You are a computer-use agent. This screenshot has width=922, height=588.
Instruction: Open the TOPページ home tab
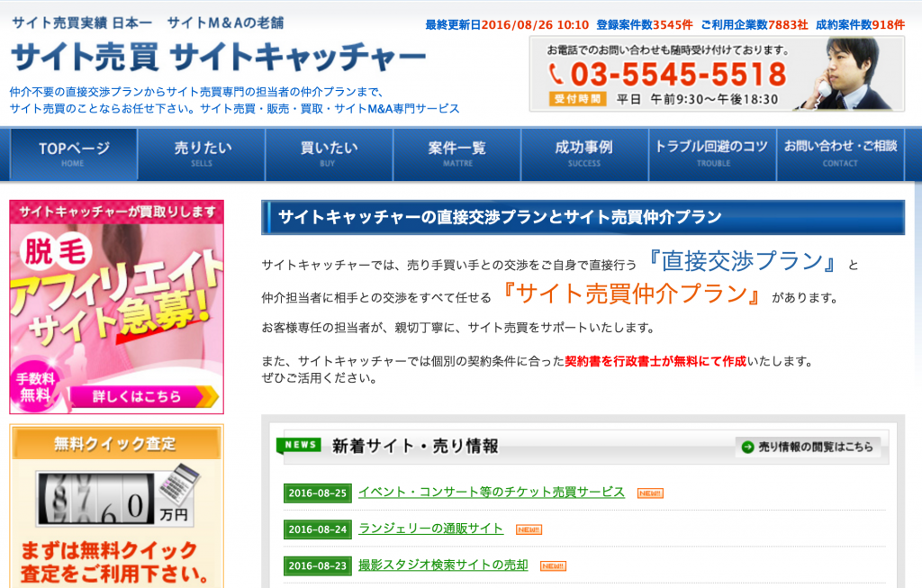(74, 154)
